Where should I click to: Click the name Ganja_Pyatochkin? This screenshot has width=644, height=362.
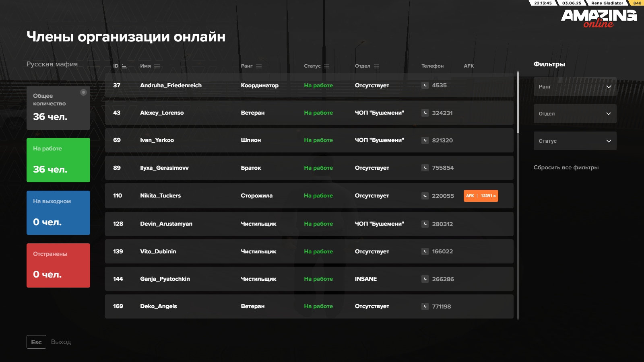[x=165, y=279]
